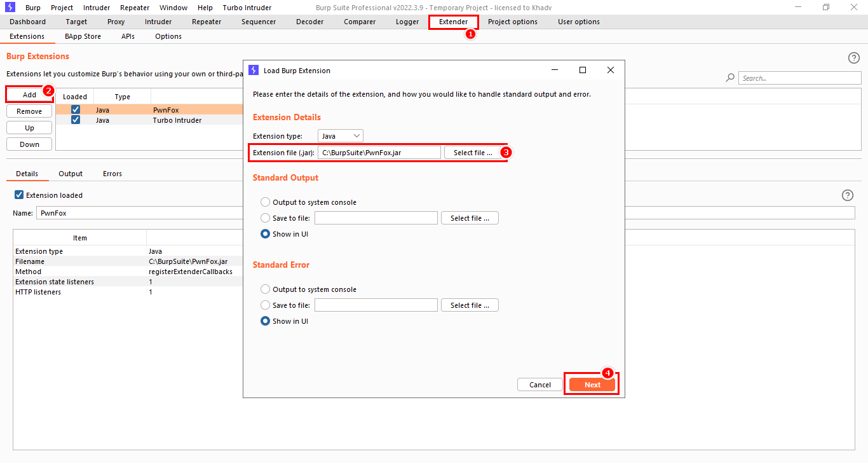Uncheck the Extension loaded checkbox
The width and height of the screenshot is (868, 463).
tap(19, 195)
